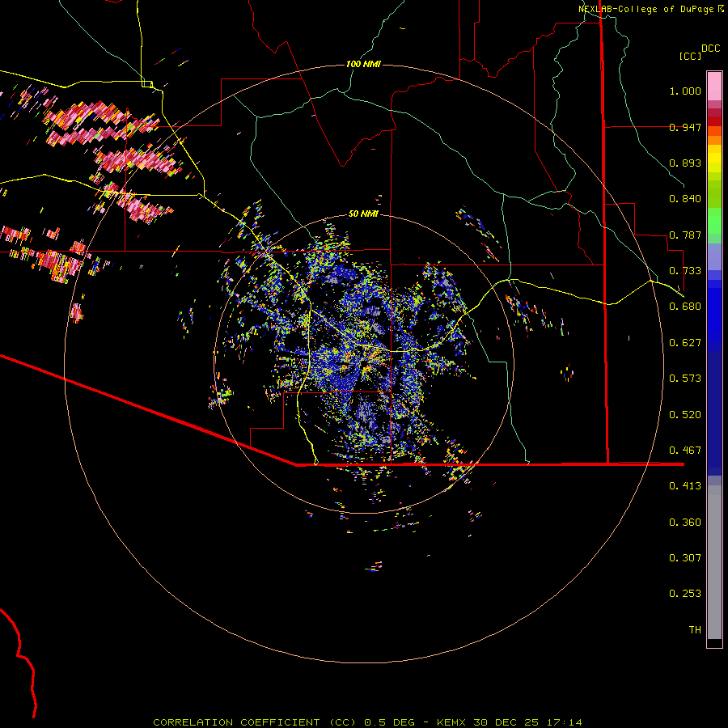The width and height of the screenshot is (728, 728).
Task: Click the 0.893 scale value
Action: (x=685, y=163)
